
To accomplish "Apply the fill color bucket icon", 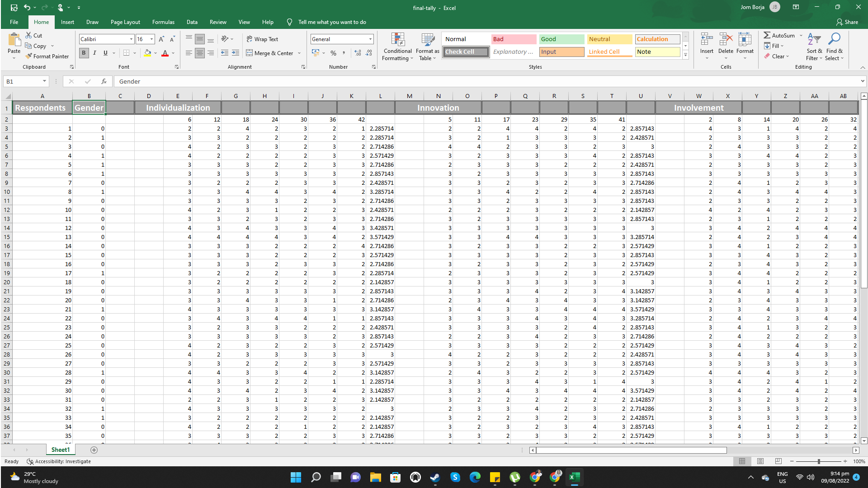I will pyautogui.click(x=147, y=53).
